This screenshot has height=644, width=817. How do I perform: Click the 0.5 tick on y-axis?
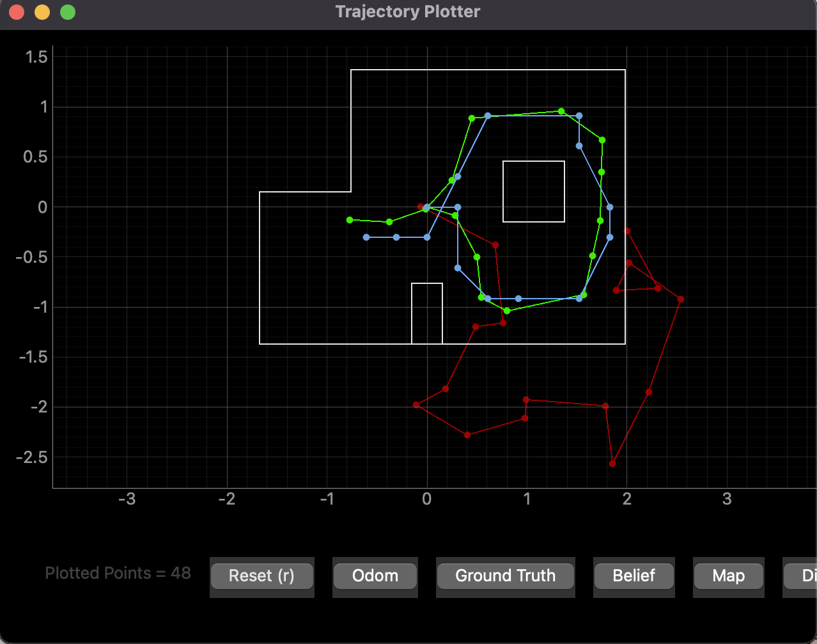click(36, 157)
